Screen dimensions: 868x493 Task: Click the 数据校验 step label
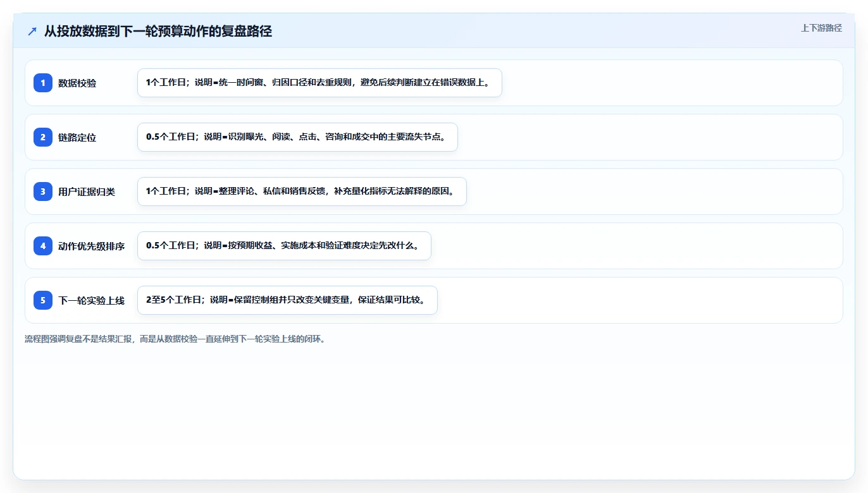77,83
